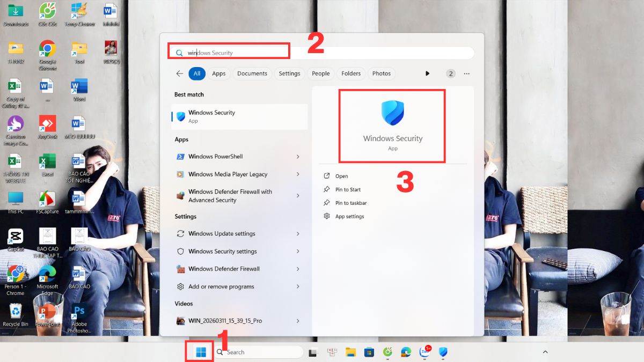
Task: Switch to the Folders filter tab
Action: coord(351,73)
